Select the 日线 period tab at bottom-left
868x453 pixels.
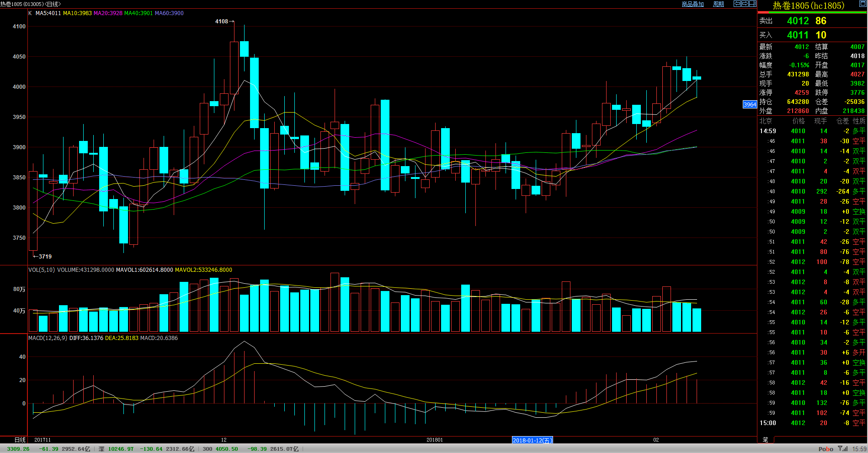(20, 440)
